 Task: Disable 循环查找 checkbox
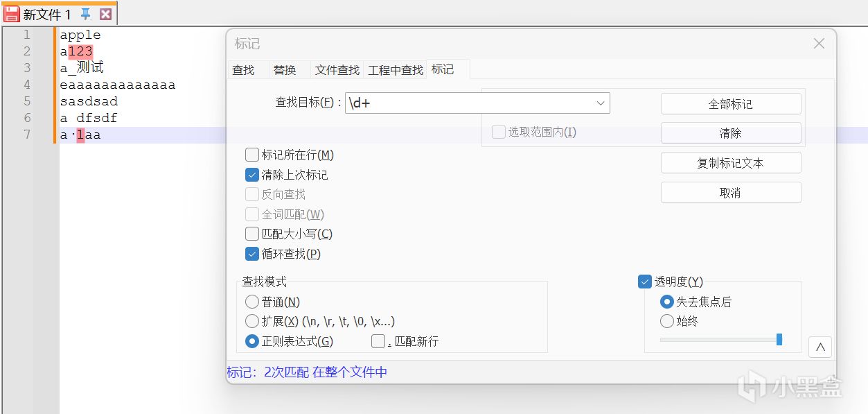click(x=252, y=254)
